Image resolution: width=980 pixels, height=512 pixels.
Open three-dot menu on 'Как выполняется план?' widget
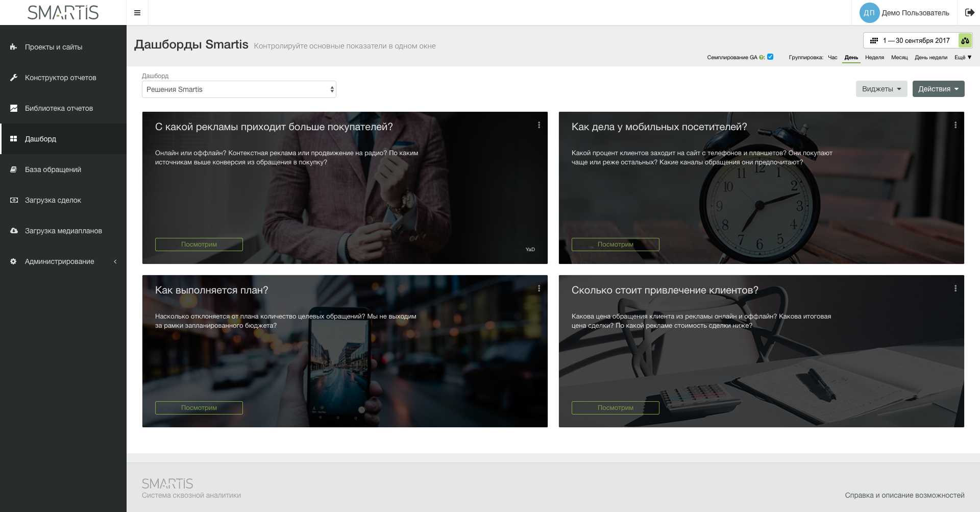coord(539,288)
